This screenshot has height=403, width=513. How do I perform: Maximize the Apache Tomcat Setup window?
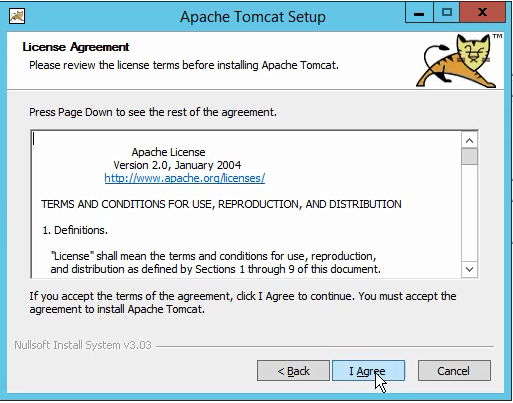[x=446, y=13]
